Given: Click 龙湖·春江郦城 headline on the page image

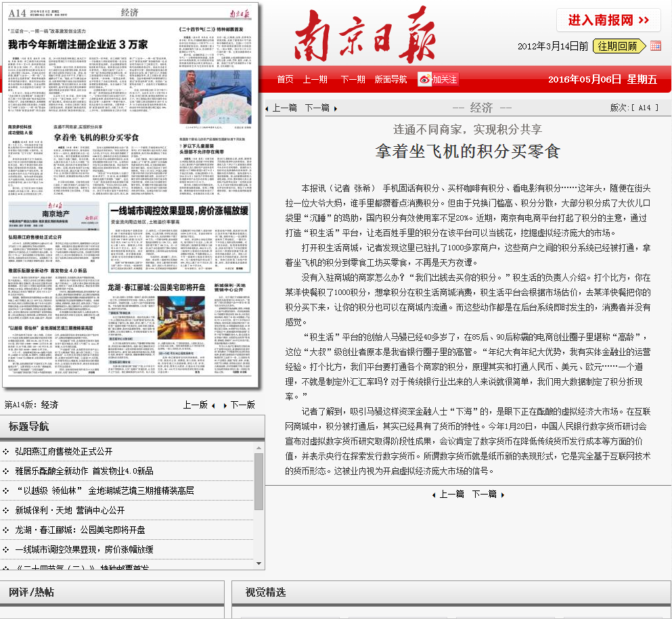Looking at the screenshot, I should (x=156, y=287).
